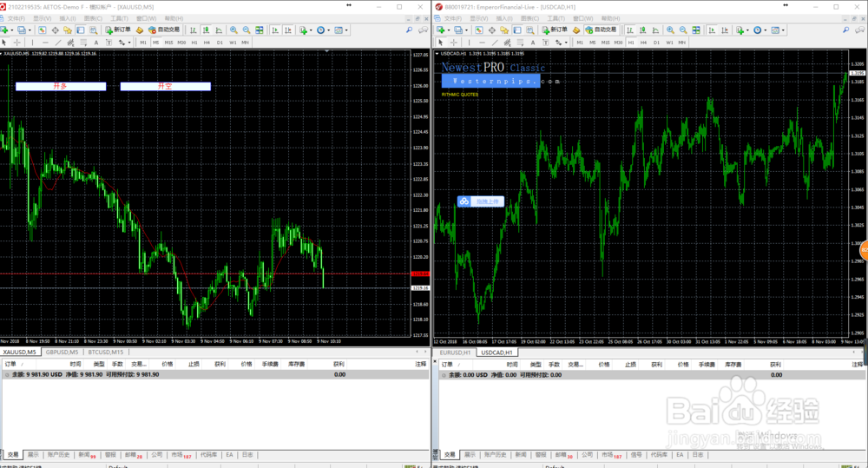
Task: Open Market Watch in left XAUUSD window
Action: pos(42,30)
